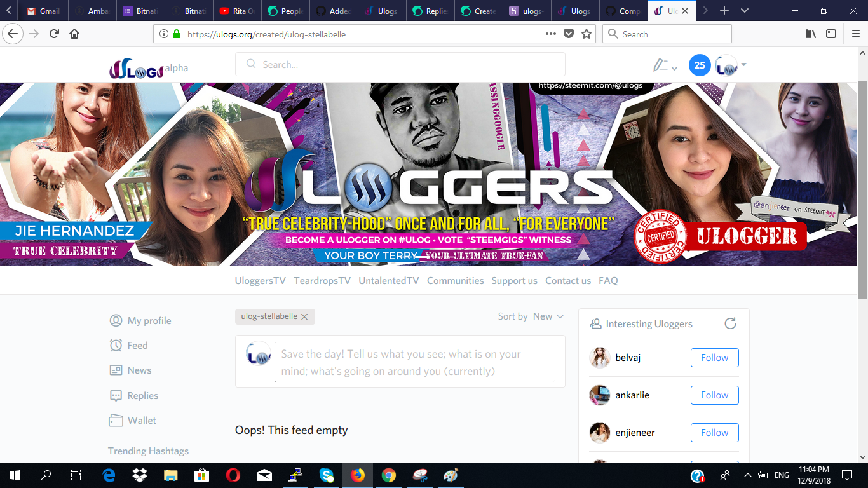Switch to the Added GitHub tab

[x=334, y=11]
